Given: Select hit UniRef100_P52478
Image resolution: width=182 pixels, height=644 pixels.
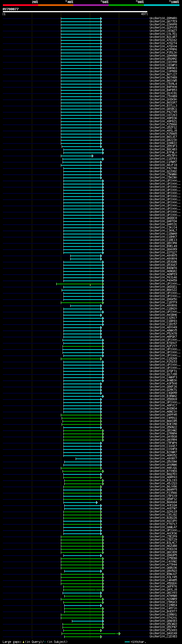Looking at the screenshot, I should click(163, 334).
